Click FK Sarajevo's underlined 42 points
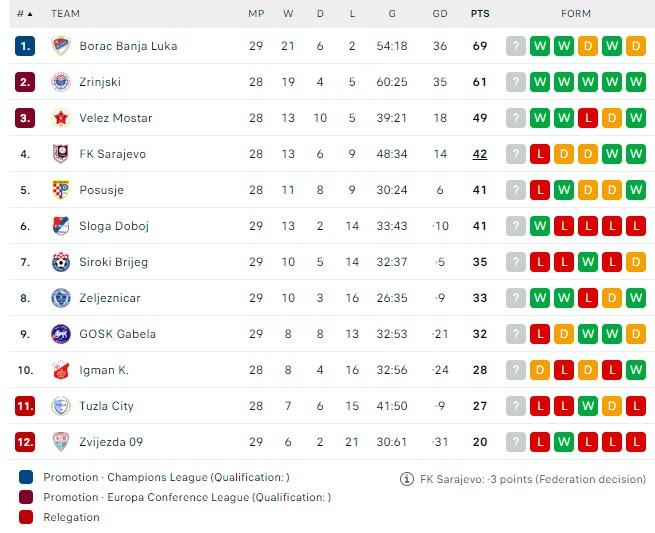The height and width of the screenshot is (533, 655). point(480,154)
